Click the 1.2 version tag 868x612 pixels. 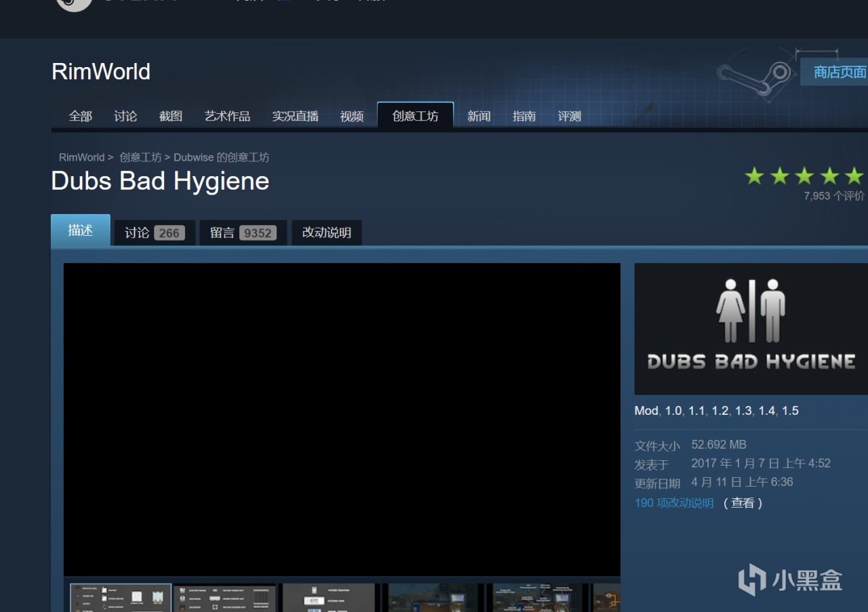click(720, 411)
